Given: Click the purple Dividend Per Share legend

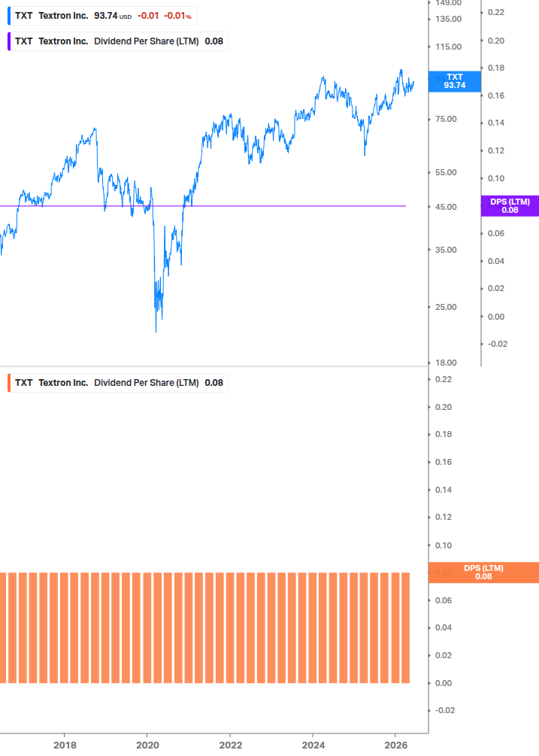Looking at the screenshot, I should [x=118, y=41].
